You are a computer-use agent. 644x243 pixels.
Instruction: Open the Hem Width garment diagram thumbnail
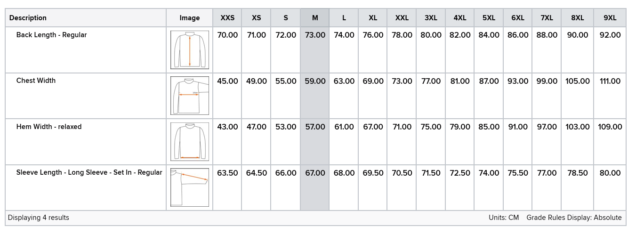coord(190,142)
